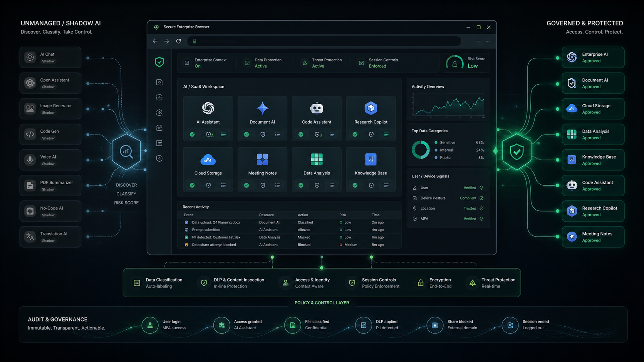Screen dimensions: 644x362
Task: Select the AI Chat shadow card
Action: click(50, 57)
